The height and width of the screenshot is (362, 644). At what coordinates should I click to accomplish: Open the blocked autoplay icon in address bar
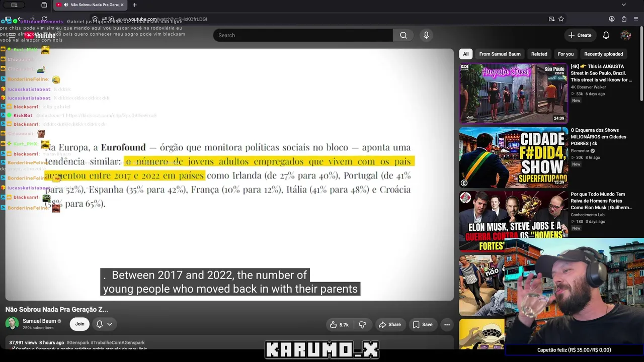pyautogui.click(x=111, y=19)
